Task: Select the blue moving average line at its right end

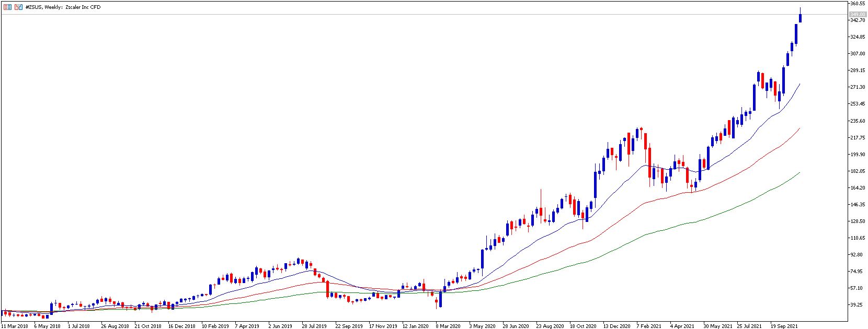Action: 800,84
